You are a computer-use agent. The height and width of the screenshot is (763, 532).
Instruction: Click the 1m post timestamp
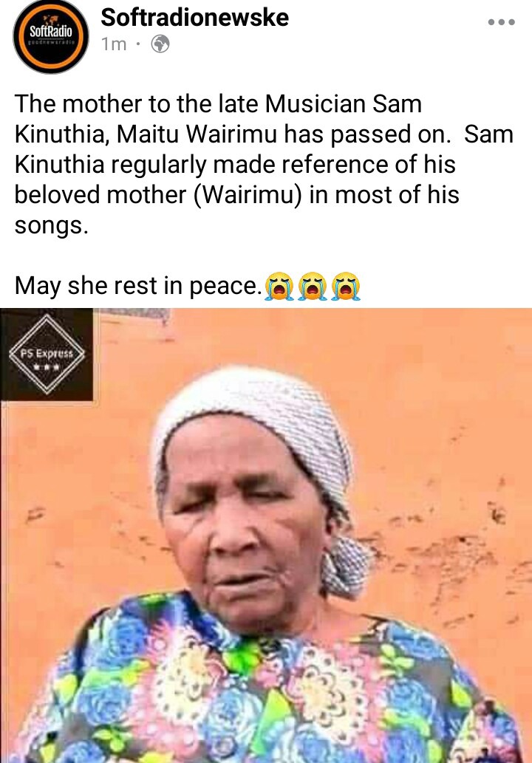pos(114,44)
